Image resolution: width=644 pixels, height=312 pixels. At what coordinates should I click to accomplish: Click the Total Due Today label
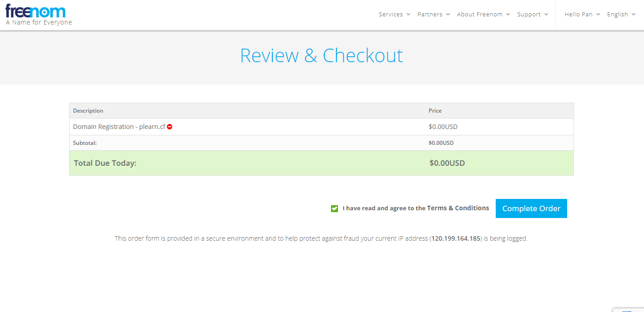point(105,163)
